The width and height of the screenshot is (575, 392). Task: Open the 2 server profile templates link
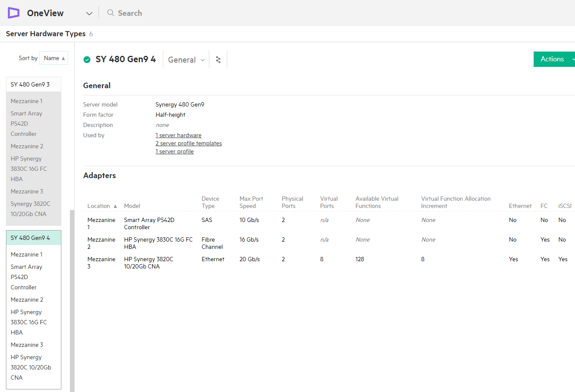[x=189, y=143]
